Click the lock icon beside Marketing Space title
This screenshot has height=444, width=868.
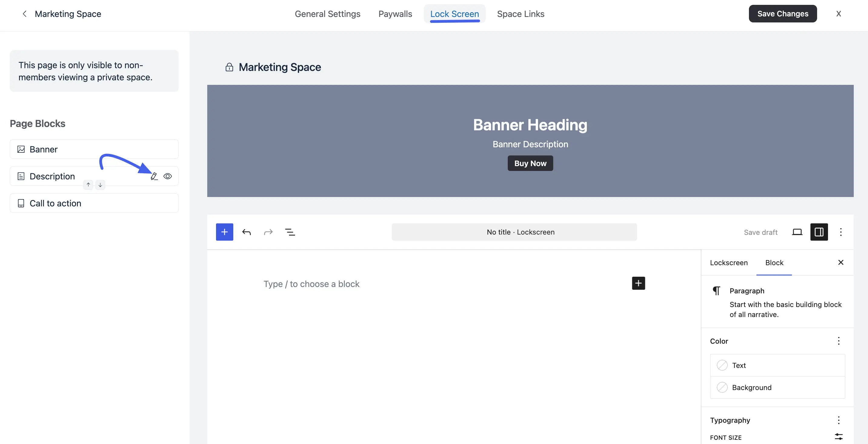coord(229,67)
